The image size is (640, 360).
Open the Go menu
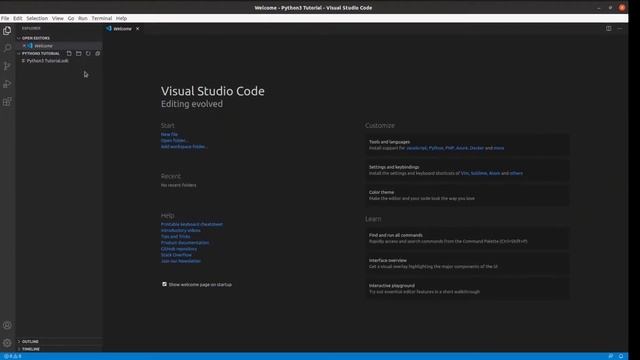(71, 18)
